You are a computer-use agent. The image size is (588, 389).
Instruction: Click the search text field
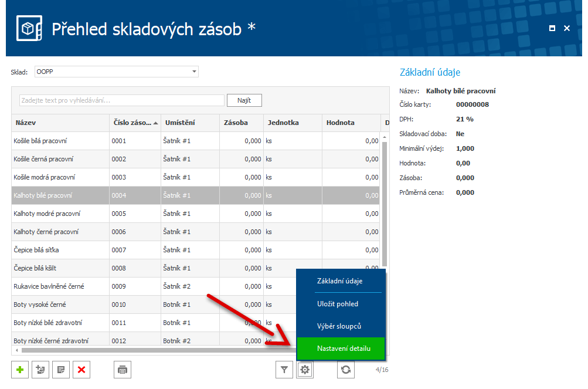[x=122, y=100]
